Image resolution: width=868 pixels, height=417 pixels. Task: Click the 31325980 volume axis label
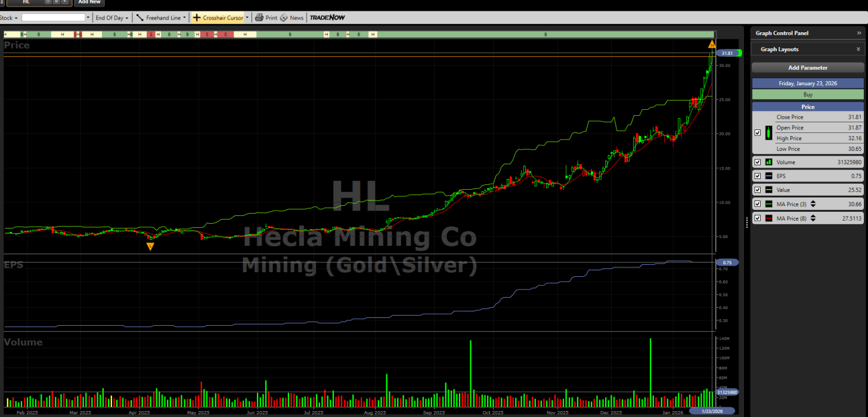[x=727, y=393]
